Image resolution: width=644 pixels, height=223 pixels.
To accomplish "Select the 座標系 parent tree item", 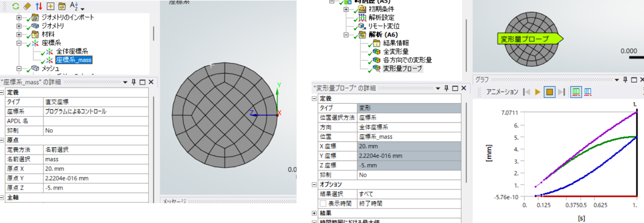I will point(51,43).
